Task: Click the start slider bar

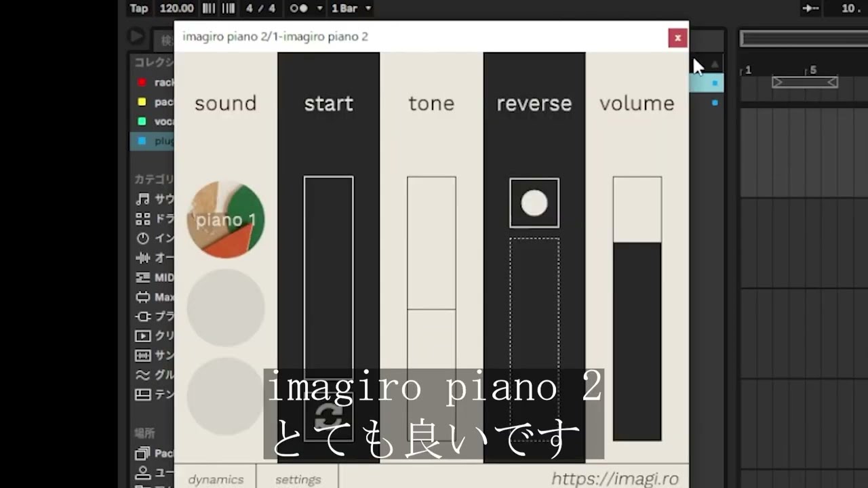Action: 329,278
